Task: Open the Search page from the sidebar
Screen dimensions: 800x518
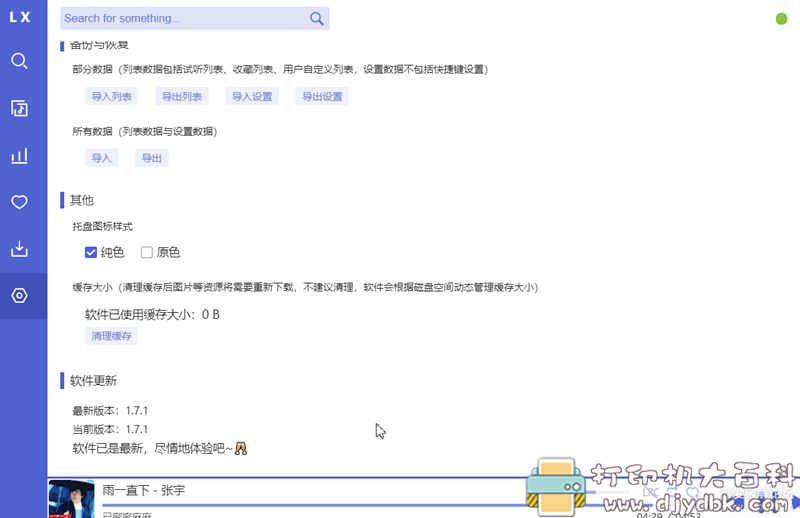Action: 19,61
